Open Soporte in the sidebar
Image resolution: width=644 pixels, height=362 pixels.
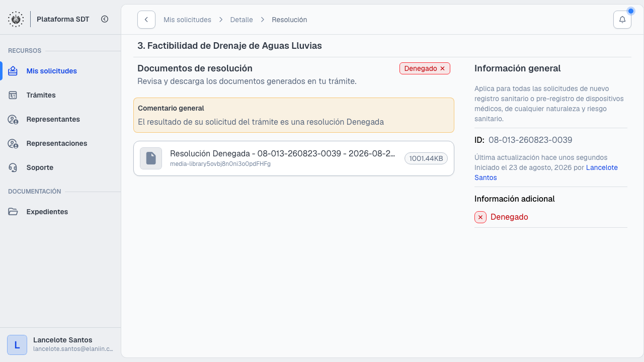click(60, 167)
